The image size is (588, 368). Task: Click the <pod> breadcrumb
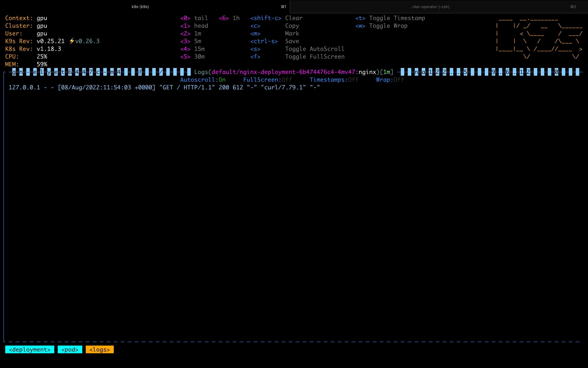70,349
